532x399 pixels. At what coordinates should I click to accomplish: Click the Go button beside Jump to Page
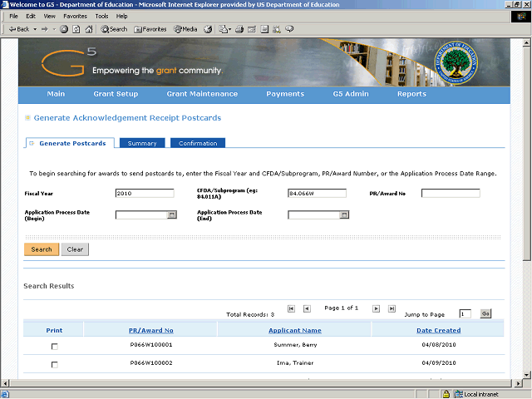coord(485,314)
